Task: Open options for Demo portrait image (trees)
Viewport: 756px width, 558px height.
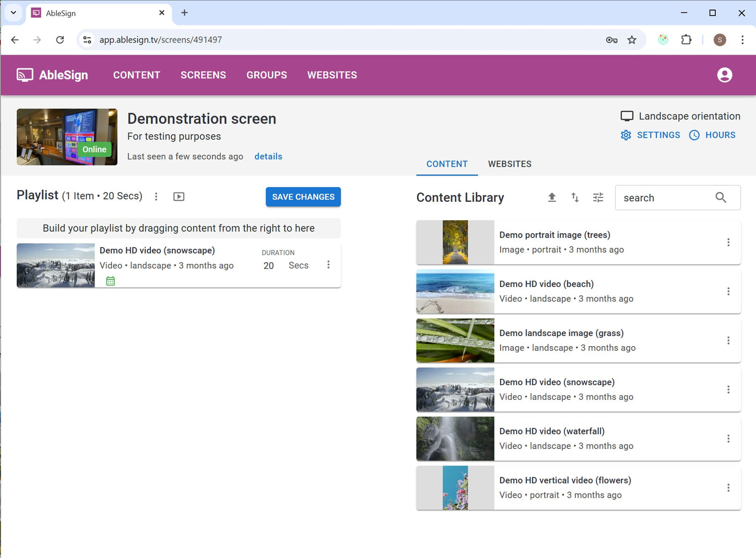Action: pos(728,242)
